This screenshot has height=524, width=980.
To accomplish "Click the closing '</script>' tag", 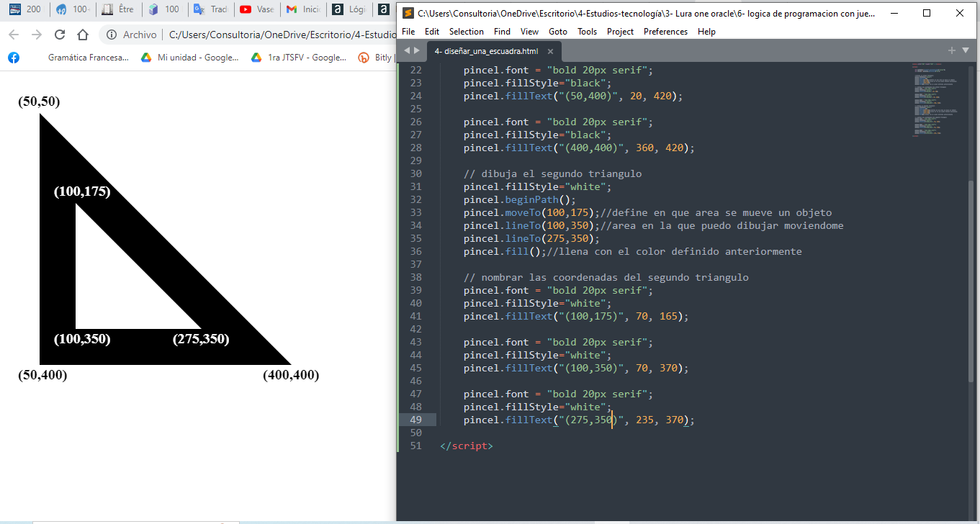I will click(x=467, y=446).
